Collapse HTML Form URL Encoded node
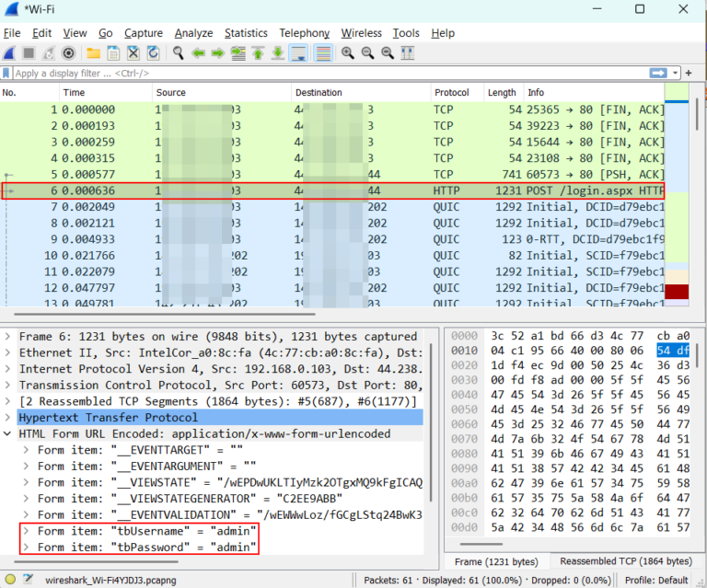The width and height of the screenshot is (707, 588). click(x=7, y=433)
